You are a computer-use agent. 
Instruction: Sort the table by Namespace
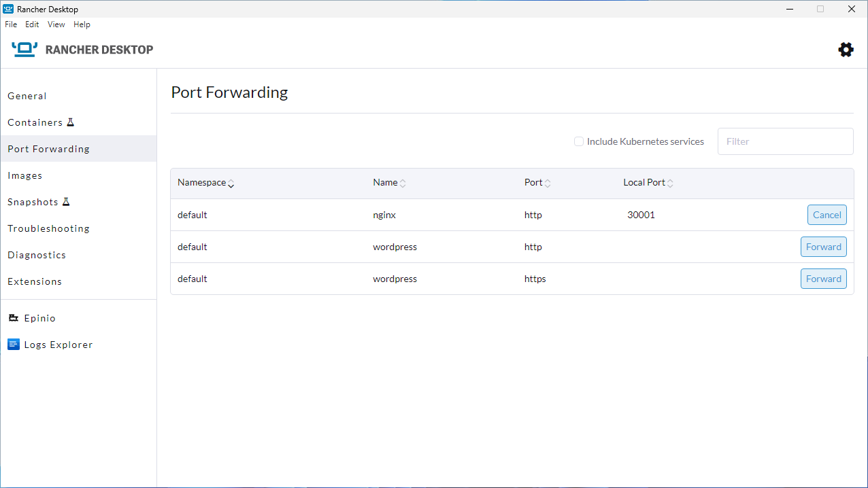[231, 184]
